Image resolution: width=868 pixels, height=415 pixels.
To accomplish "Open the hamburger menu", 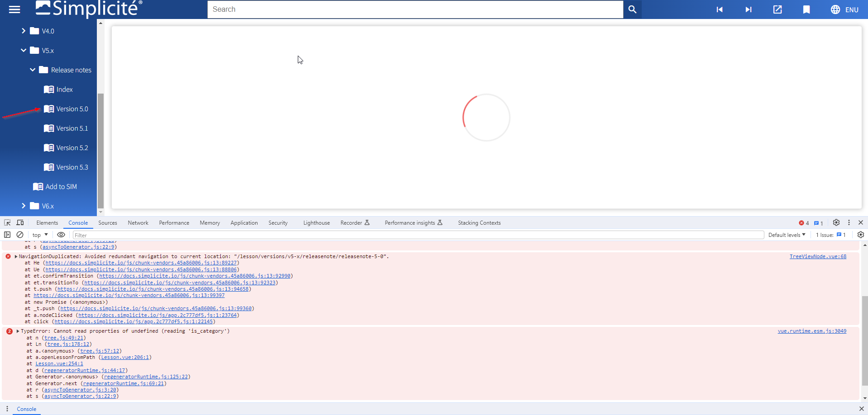I will click(x=14, y=9).
